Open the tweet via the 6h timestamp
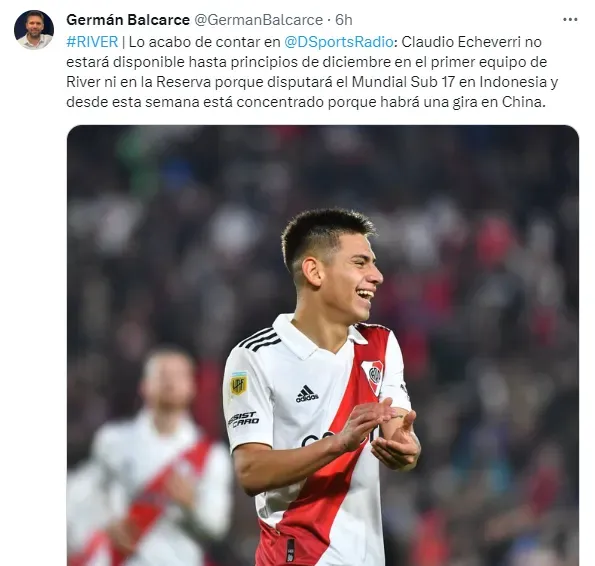The height and width of the screenshot is (566, 595). [344, 20]
